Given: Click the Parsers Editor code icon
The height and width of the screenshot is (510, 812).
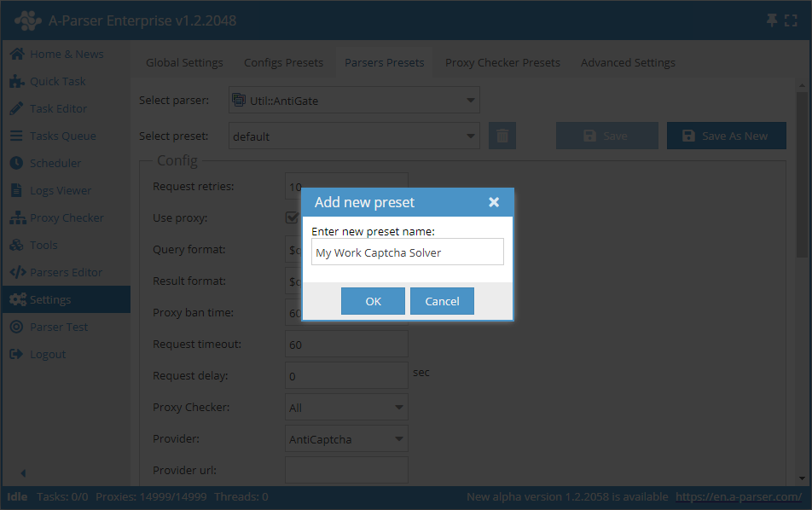Looking at the screenshot, I should click(16, 272).
